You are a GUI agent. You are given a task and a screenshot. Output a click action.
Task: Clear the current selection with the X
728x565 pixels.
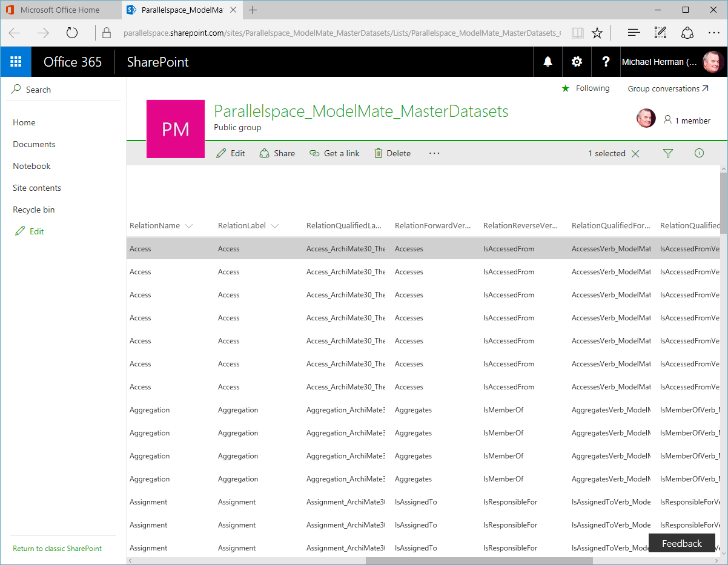tap(635, 153)
